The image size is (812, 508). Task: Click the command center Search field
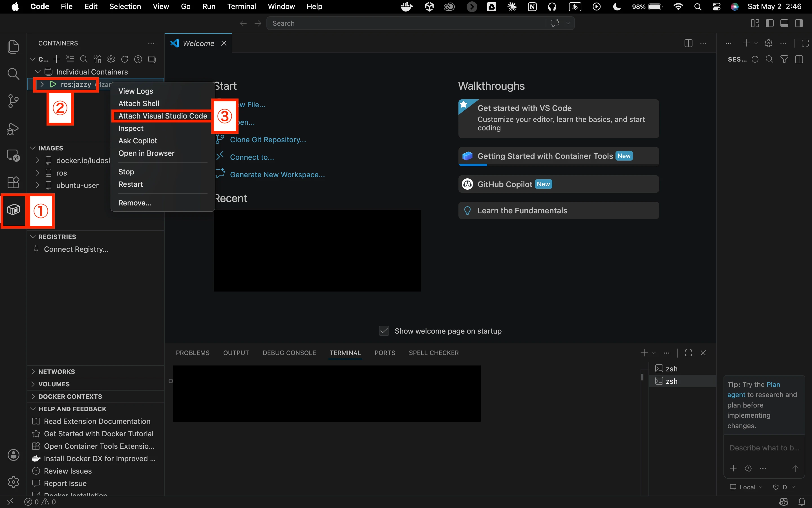point(406,23)
